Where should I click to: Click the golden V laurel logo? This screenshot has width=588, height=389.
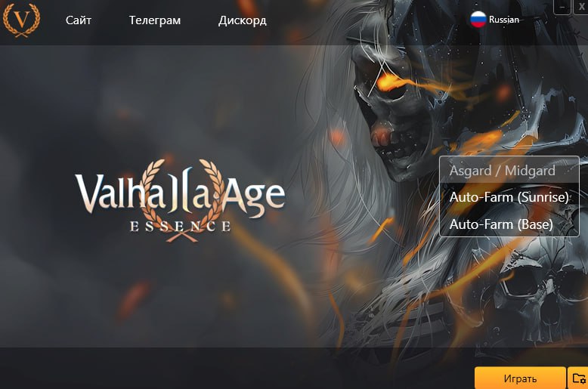point(21,20)
